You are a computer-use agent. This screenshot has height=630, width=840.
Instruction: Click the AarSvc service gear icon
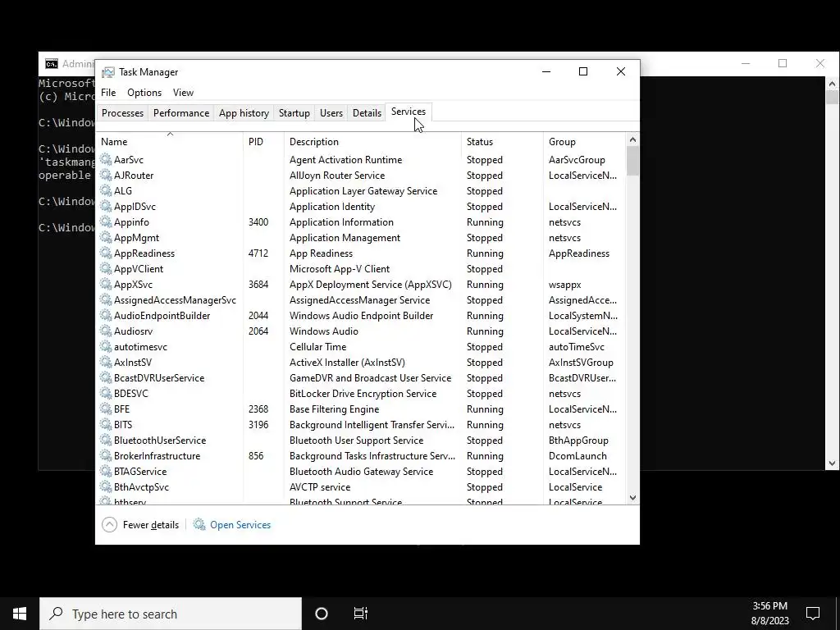click(106, 160)
